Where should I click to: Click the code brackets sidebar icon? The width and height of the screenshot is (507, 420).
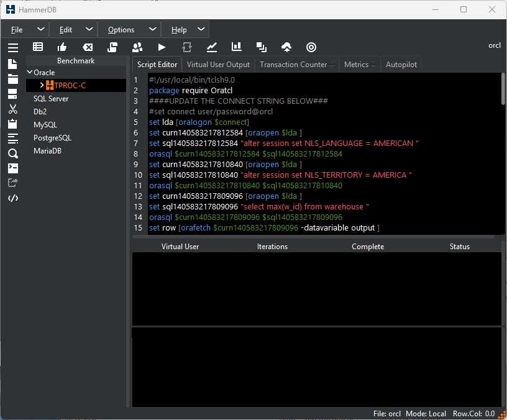click(13, 198)
